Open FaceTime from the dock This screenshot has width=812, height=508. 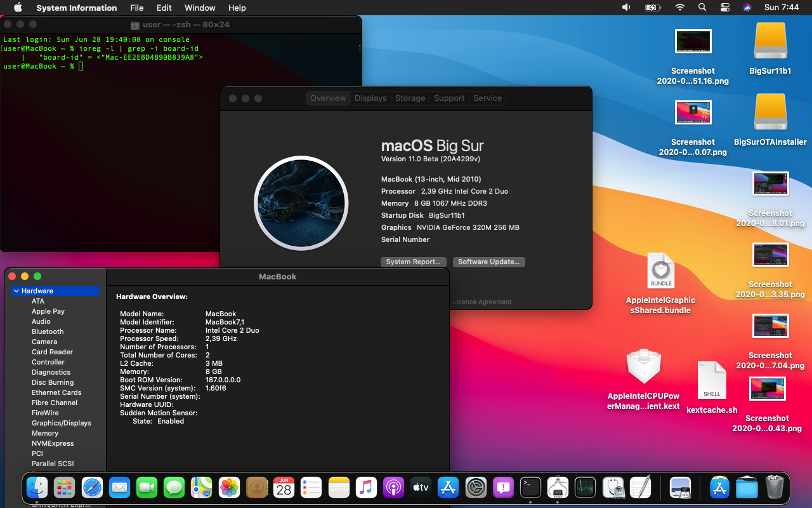[x=147, y=488]
